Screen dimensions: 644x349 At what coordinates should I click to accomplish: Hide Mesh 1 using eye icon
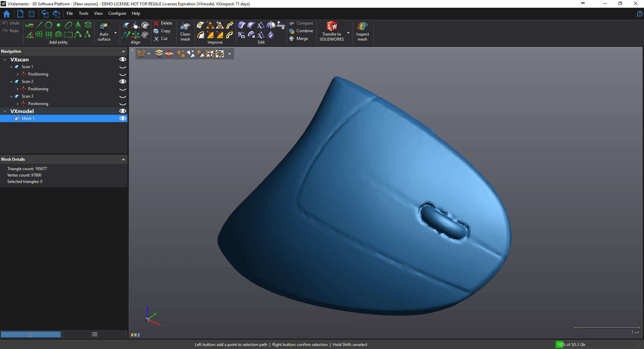[123, 118]
